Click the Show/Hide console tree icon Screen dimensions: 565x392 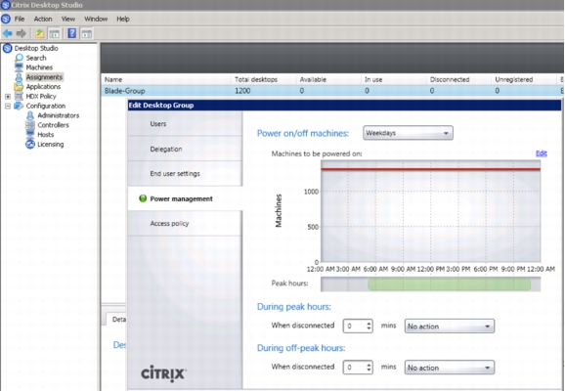[55, 34]
